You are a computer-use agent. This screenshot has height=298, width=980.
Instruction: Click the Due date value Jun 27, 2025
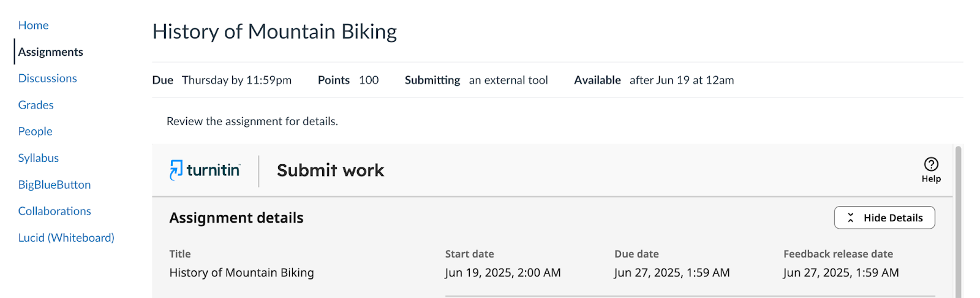pos(672,273)
